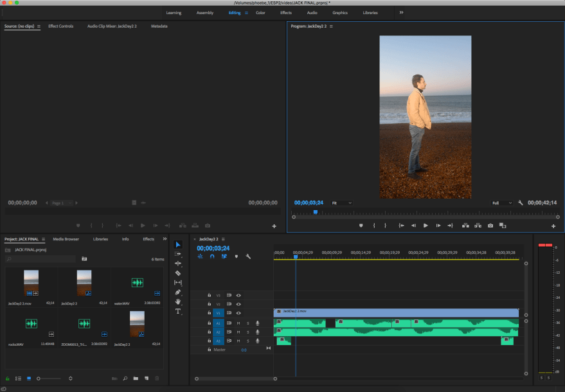Viewport: 565px width, 392px height.
Task: Open the JackDay2 2 timeline panel menu
Action: (x=223, y=239)
